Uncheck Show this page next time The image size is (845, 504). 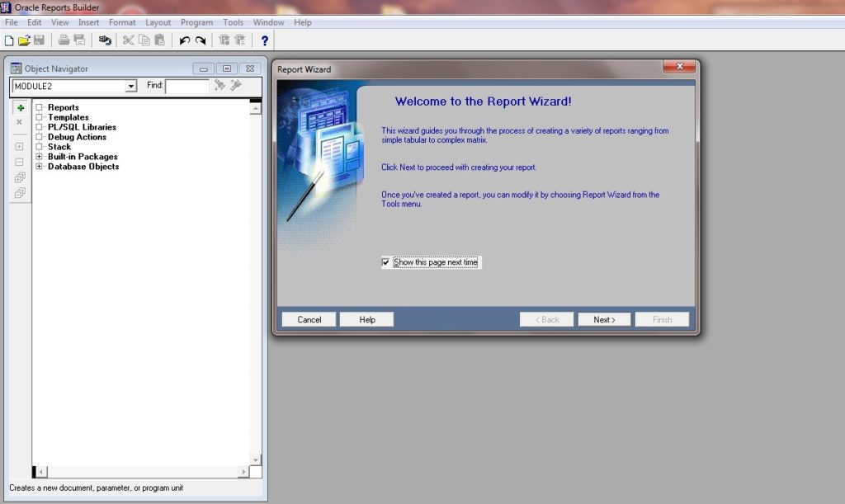(385, 261)
